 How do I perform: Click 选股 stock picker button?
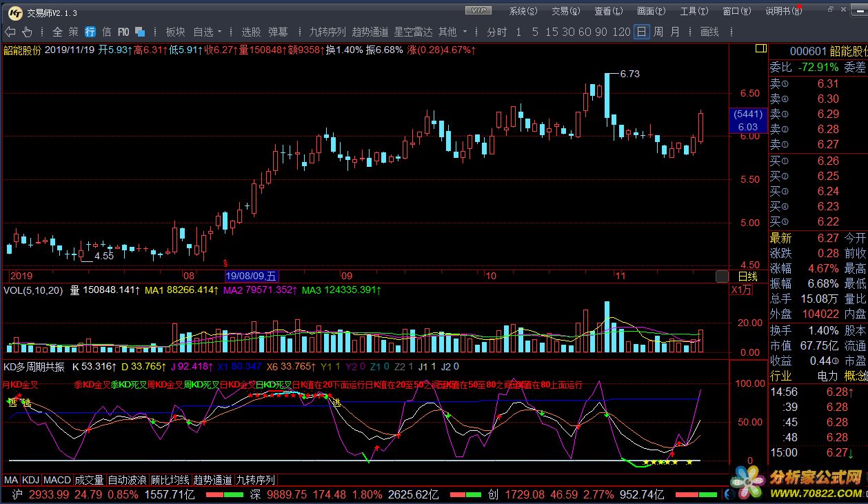[251, 32]
